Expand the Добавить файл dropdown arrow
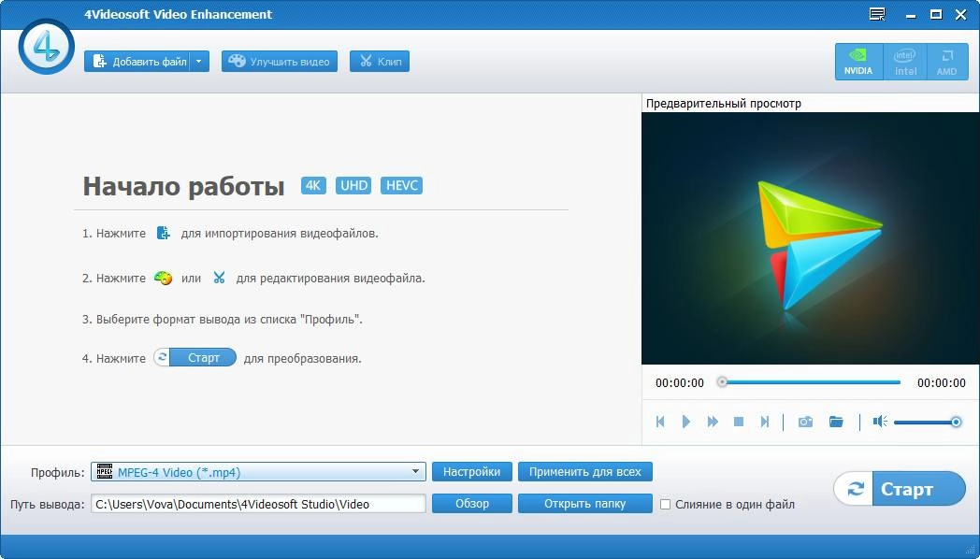This screenshot has width=980, height=559. coord(199,61)
